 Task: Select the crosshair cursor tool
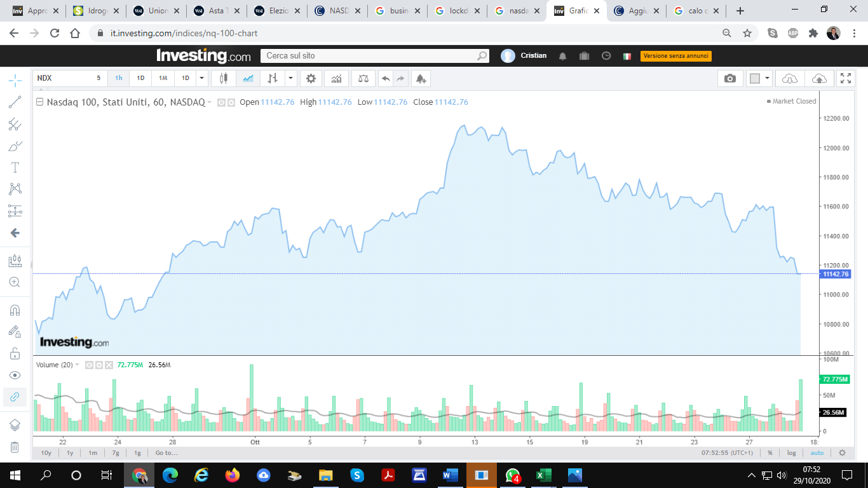click(15, 80)
